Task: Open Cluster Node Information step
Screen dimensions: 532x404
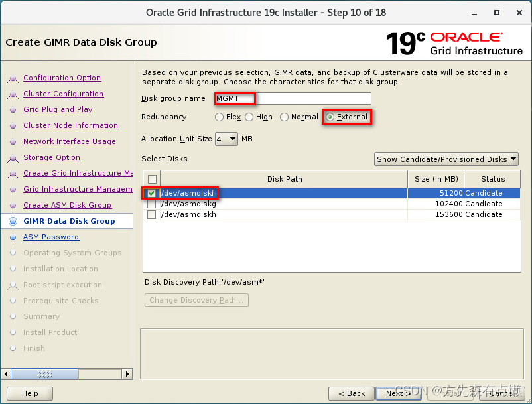Action: [x=70, y=125]
